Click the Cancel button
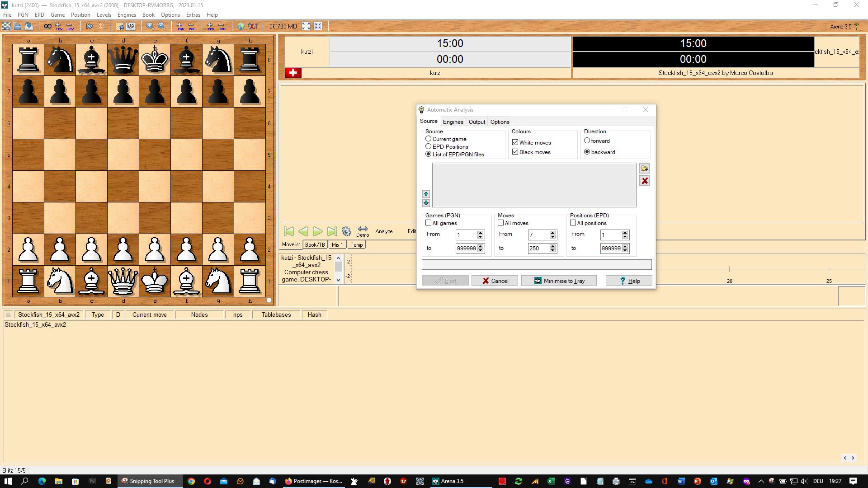The height and width of the screenshot is (488, 868). [495, 281]
